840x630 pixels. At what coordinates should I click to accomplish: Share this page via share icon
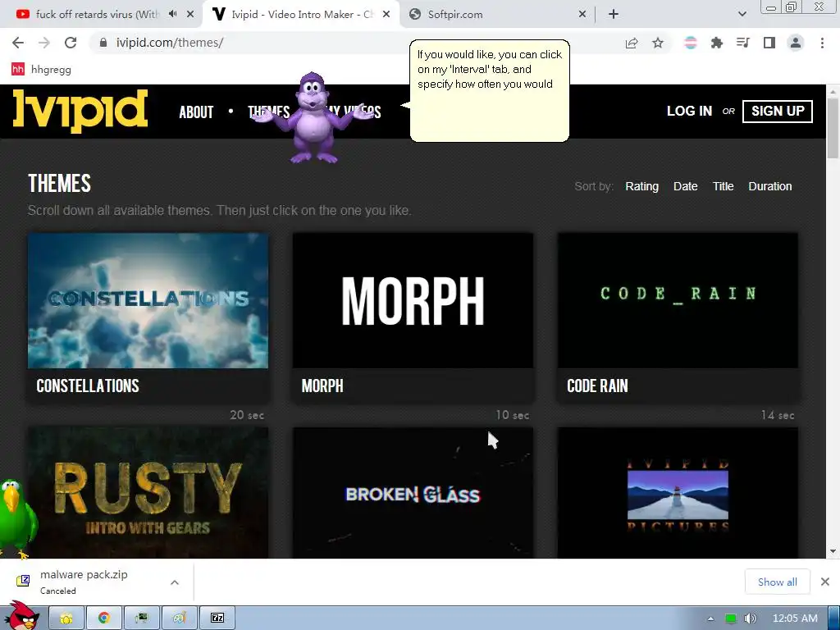(632, 43)
